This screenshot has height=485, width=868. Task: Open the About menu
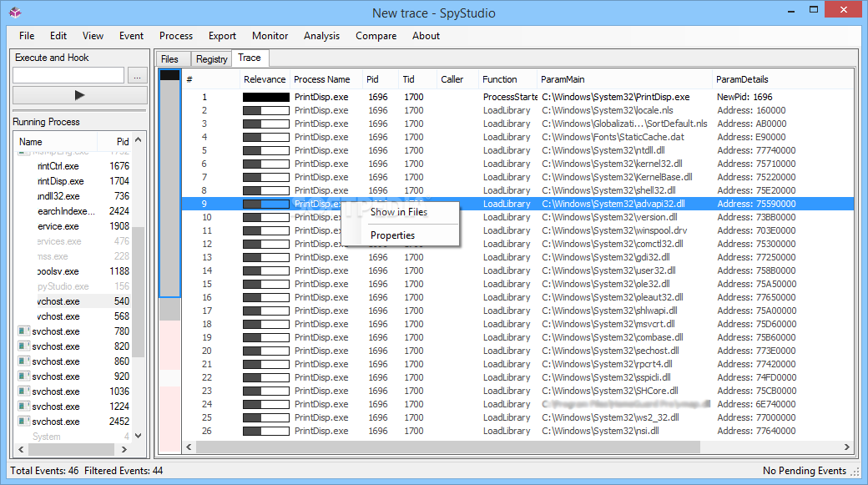point(426,35)
